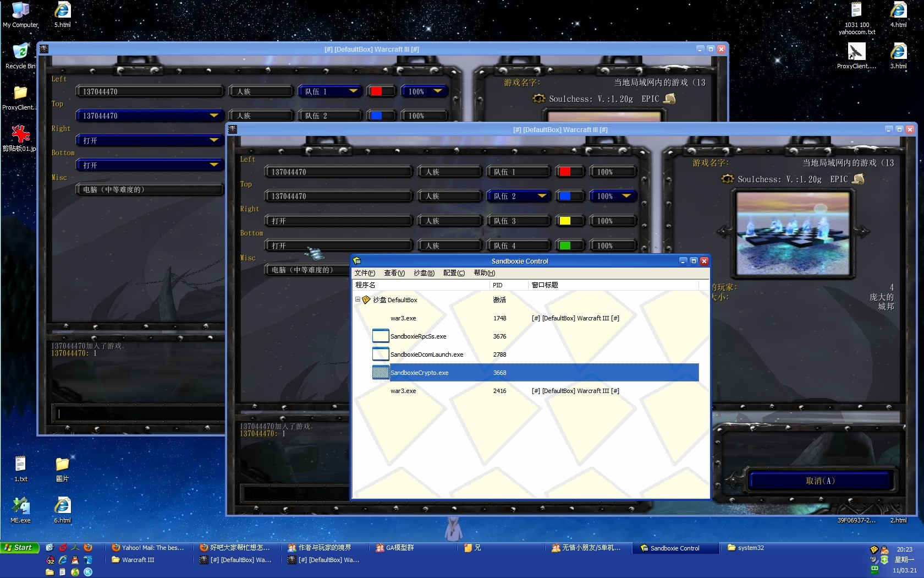Click the gear icon beside Soulchess in front window

(x=728, y=179)
